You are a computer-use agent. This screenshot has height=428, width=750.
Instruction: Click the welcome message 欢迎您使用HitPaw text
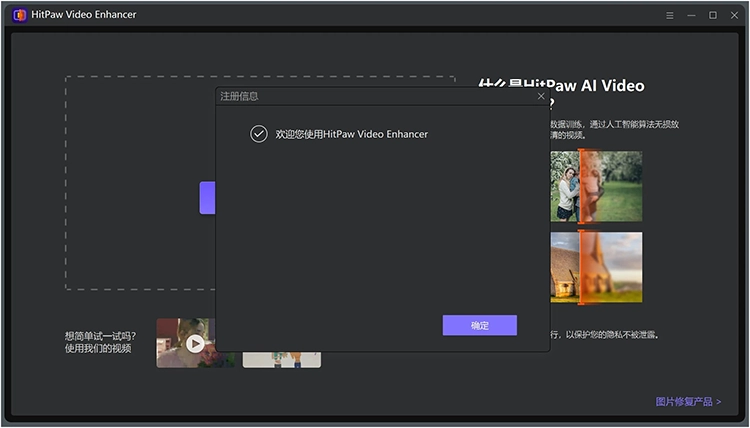(x=351, y=134)
